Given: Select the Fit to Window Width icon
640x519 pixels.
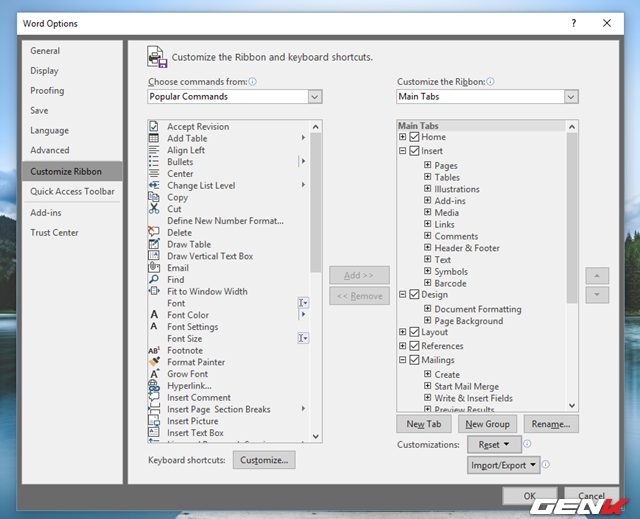Looking at the screenshot, I should coord(154,291).
